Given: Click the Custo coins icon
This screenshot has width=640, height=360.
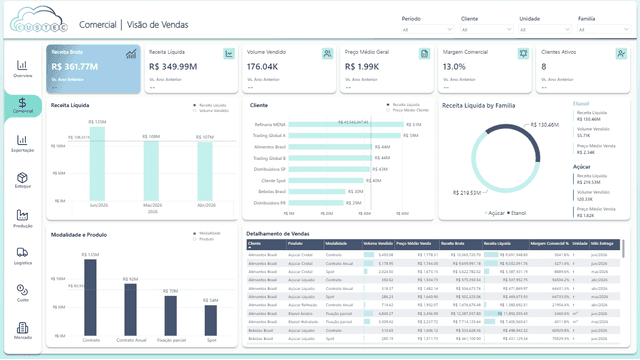Looking at the screenshot, I should click(x=22, y=290).
